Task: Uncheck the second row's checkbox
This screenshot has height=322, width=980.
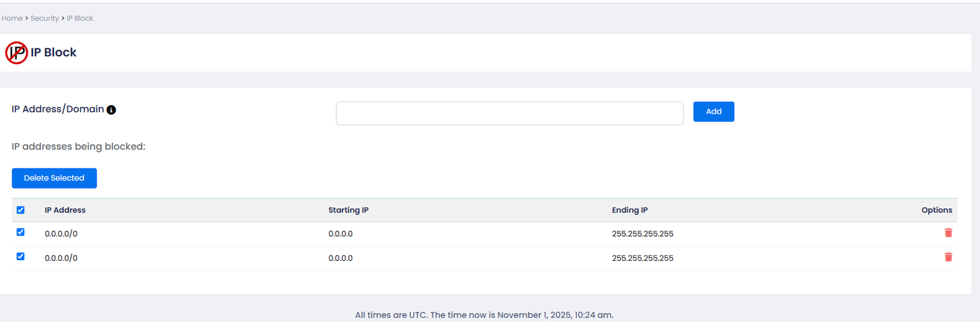Action: coord(21,256)
